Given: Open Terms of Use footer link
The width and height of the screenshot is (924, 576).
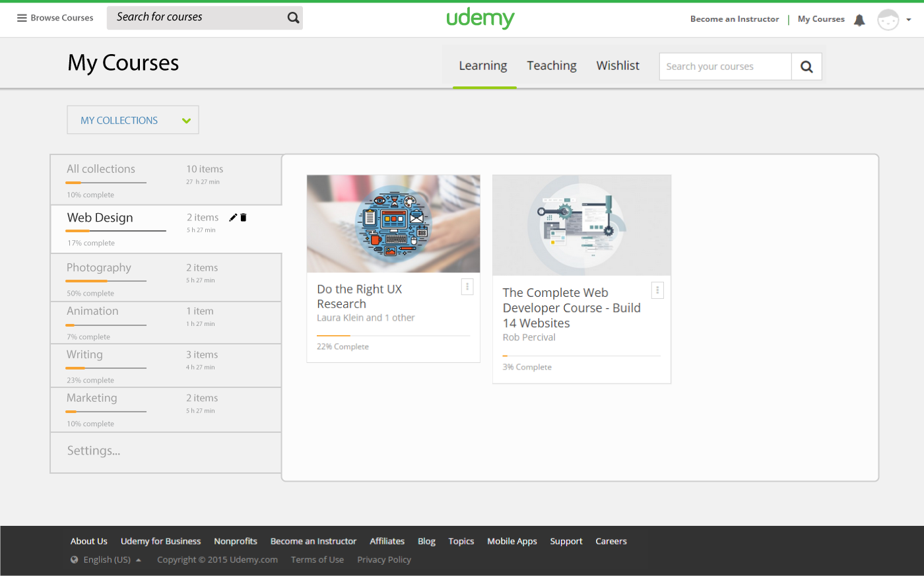Looking at the screenshot, I should (x=317, y=560).
